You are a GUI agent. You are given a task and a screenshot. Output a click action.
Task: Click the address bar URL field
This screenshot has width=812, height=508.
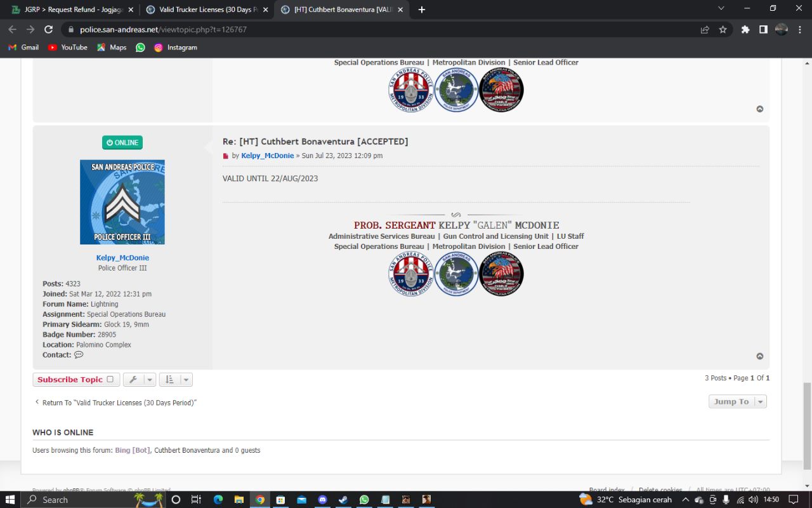tap(381, 29)
